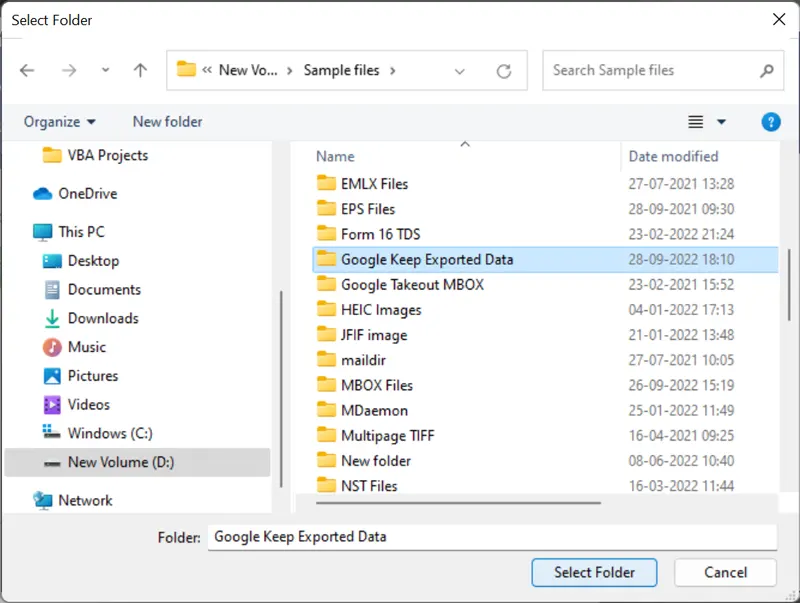Open the Downloads folder in sidebar
Screen dimensions: 800x603
click(102, 318)
